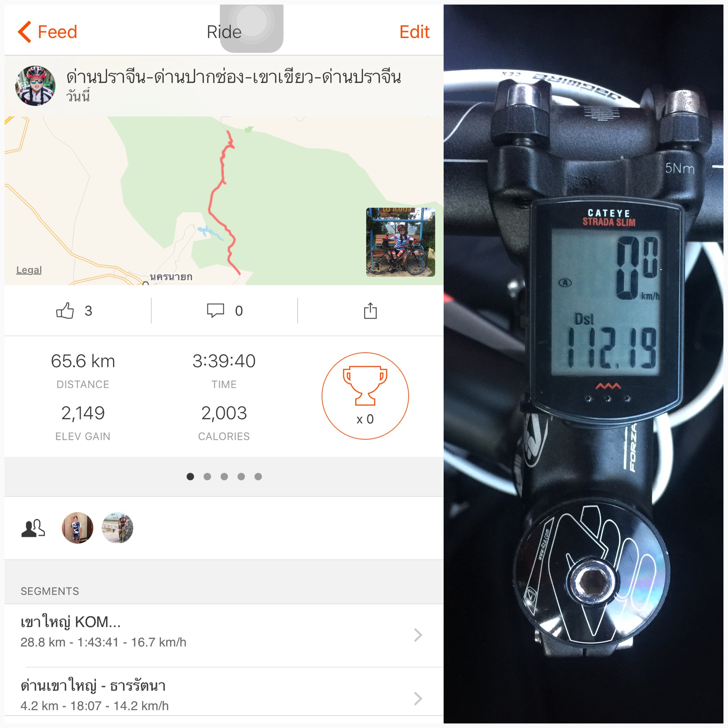Screen dimensions: 728x728
Task: Select the last page indicator dot
Action: pos(258,477)
